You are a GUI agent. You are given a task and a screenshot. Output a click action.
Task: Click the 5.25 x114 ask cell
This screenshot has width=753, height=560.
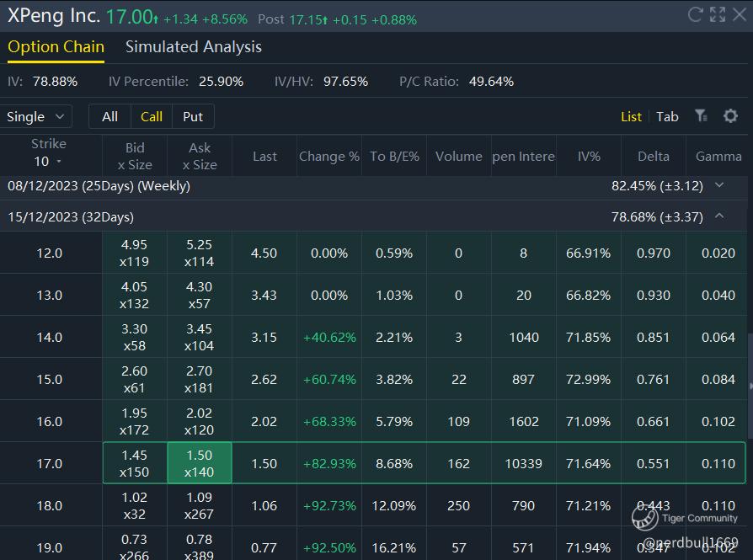(x=200, y=253)
